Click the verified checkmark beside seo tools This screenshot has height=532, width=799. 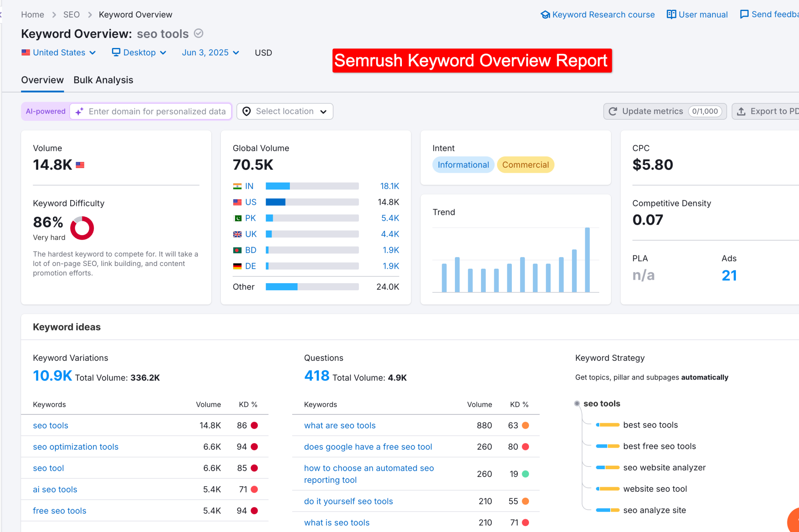[x=199, y=34]
